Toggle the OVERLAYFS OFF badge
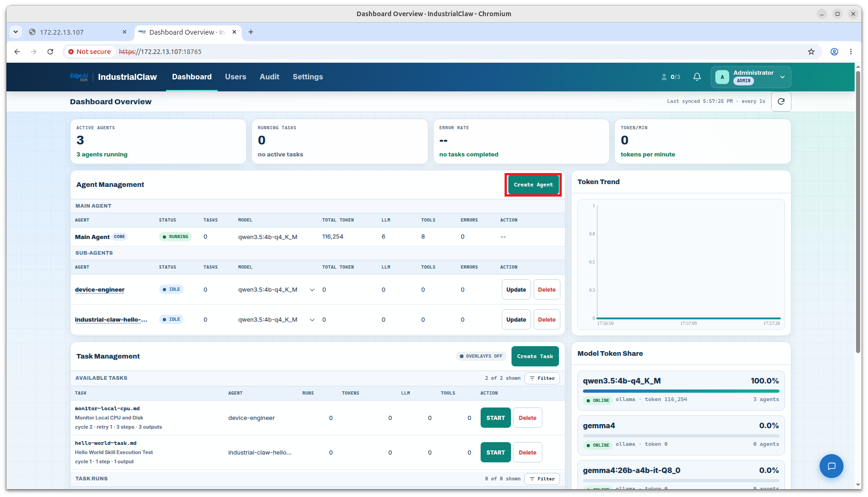The height and width of the screenshot is (497, 868). [481, 356]
